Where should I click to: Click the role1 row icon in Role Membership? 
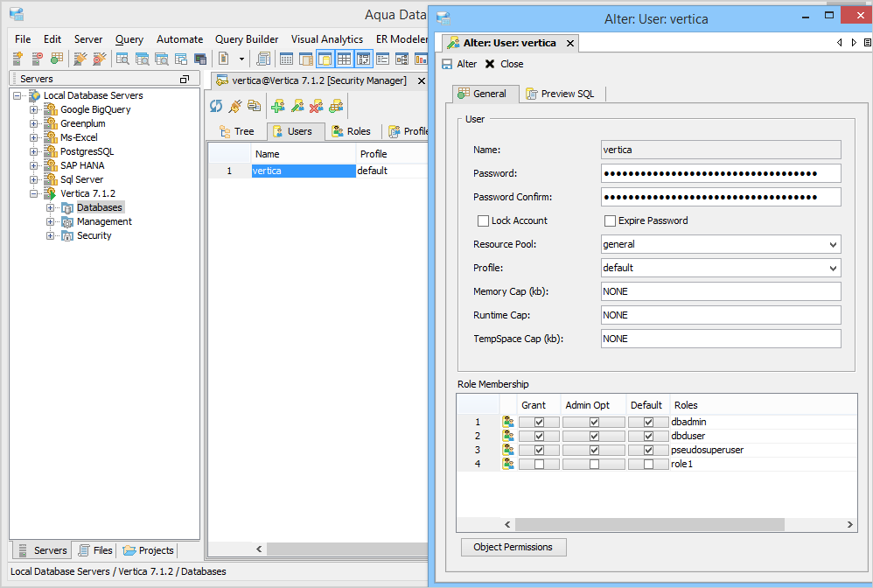(x=507, y=464)
